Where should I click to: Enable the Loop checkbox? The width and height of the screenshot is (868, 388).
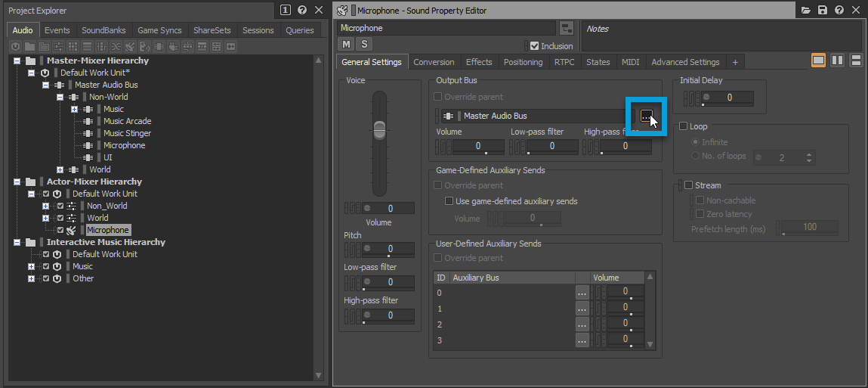coord(684,126)
